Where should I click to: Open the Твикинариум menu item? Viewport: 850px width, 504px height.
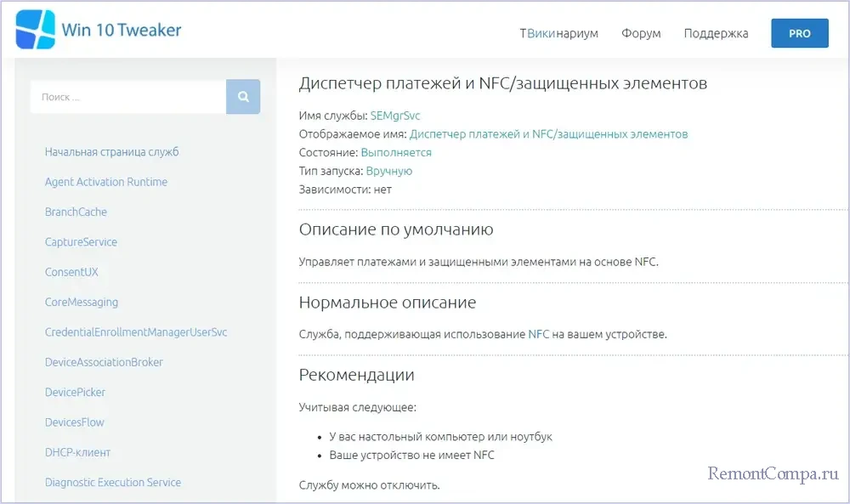click(558, 33)
